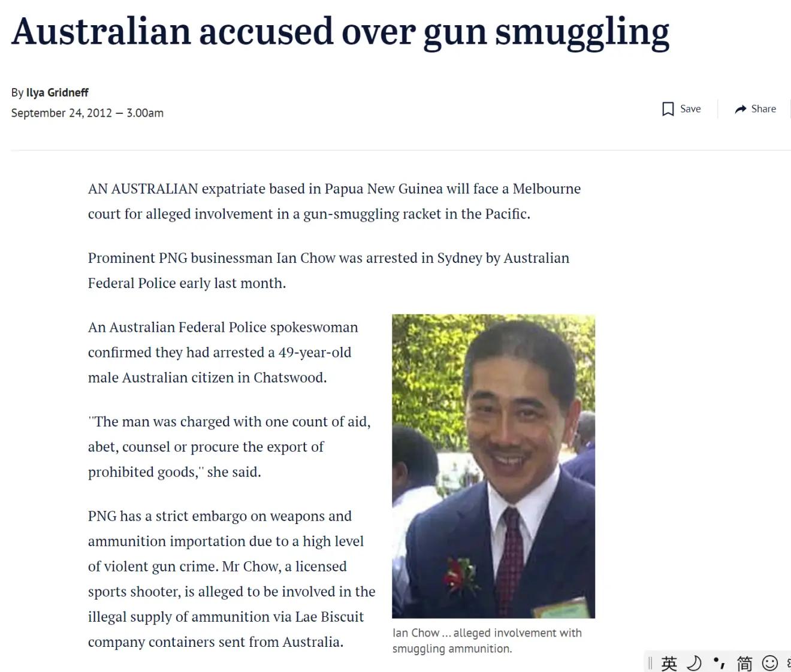Toggle the IME English mode indicator

point(669,663)
